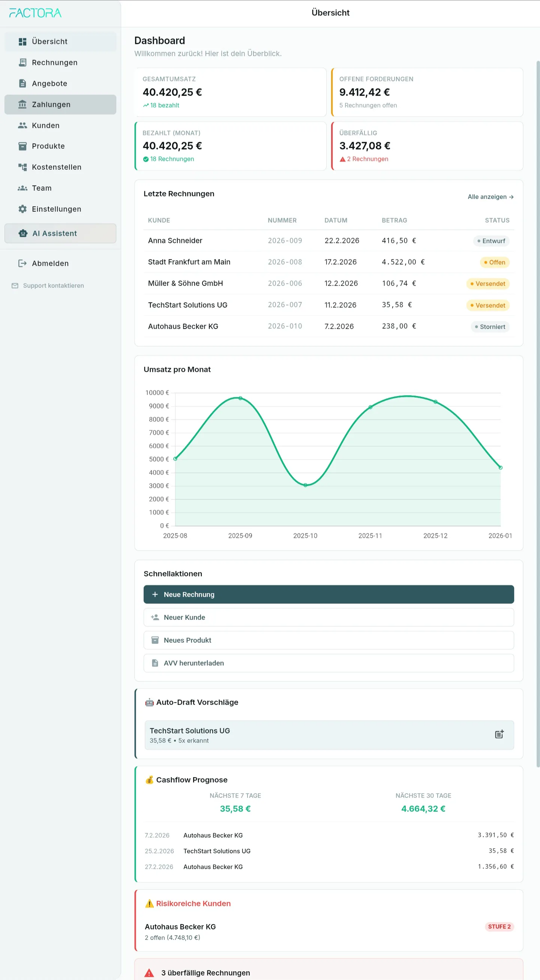Open the AI Assistent button
This screenshot has width=540, height=980.
tap(60, 233)
